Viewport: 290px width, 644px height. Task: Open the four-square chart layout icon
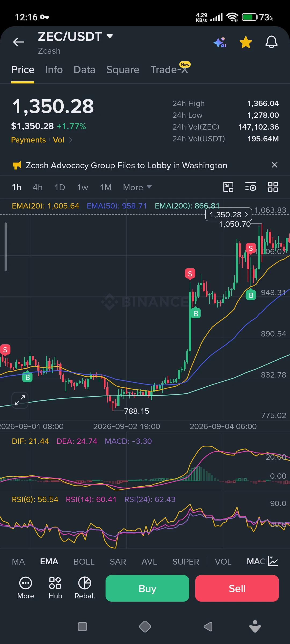pos(273,187)
